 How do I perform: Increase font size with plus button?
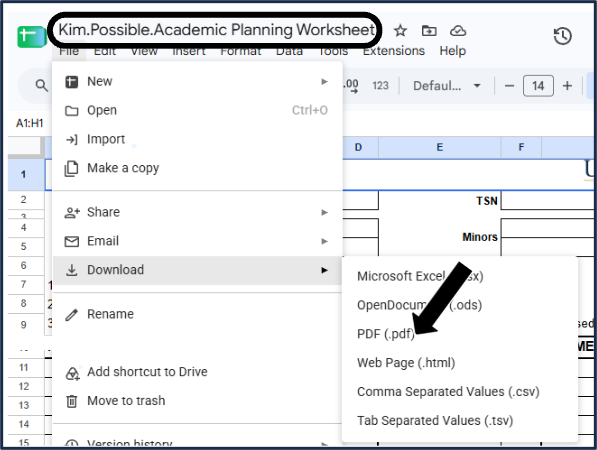click(567, 86)
